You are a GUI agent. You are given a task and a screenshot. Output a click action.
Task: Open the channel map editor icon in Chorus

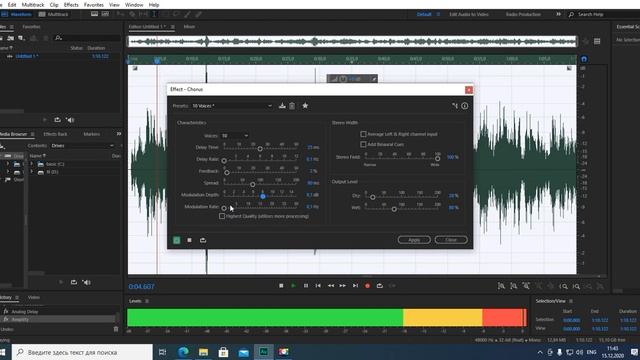click(455, 106)
